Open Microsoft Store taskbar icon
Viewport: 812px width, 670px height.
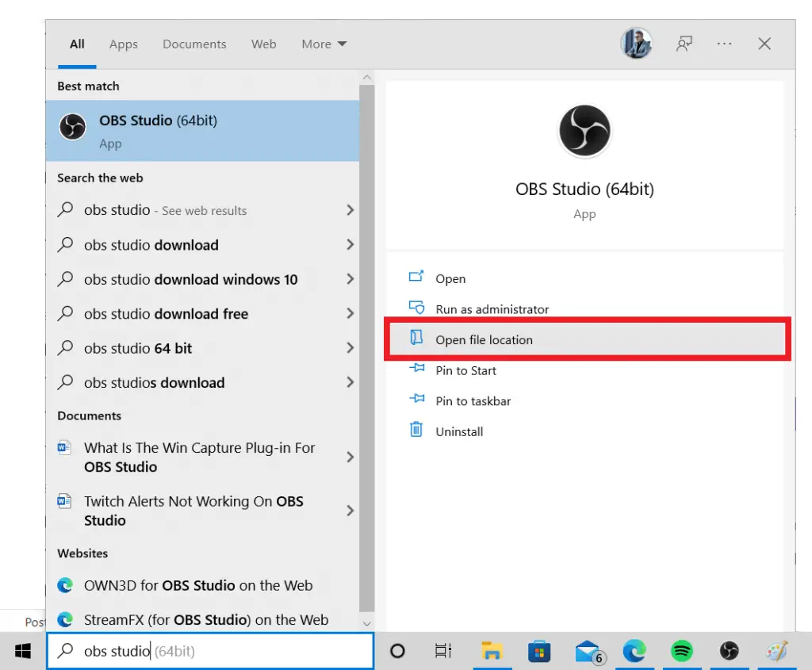pos(539,651)
